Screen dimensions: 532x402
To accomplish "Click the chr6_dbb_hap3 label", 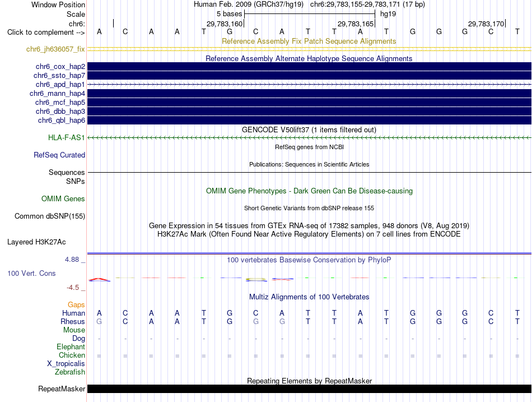I will point(60,112).
